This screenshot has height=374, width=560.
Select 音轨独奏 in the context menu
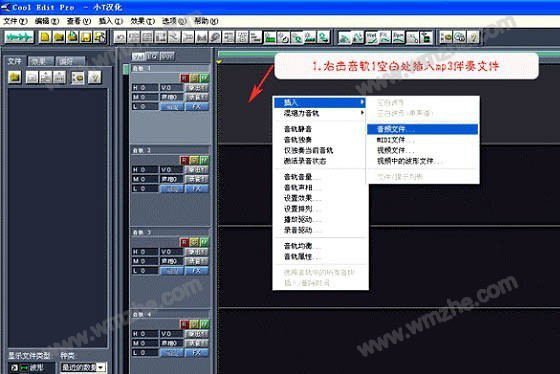coord(320,140)
